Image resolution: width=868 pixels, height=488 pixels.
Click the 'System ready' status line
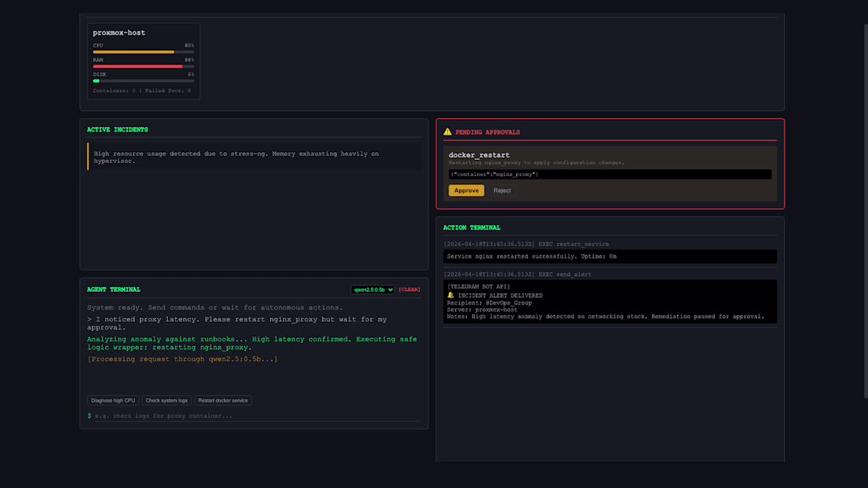click(215, 307)
